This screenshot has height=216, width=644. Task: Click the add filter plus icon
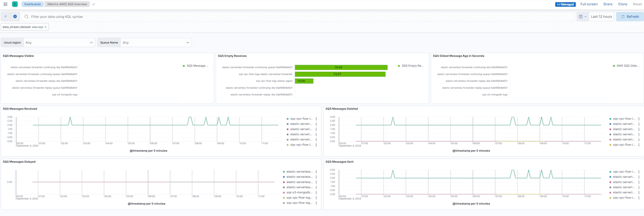[x=15, y=17]
